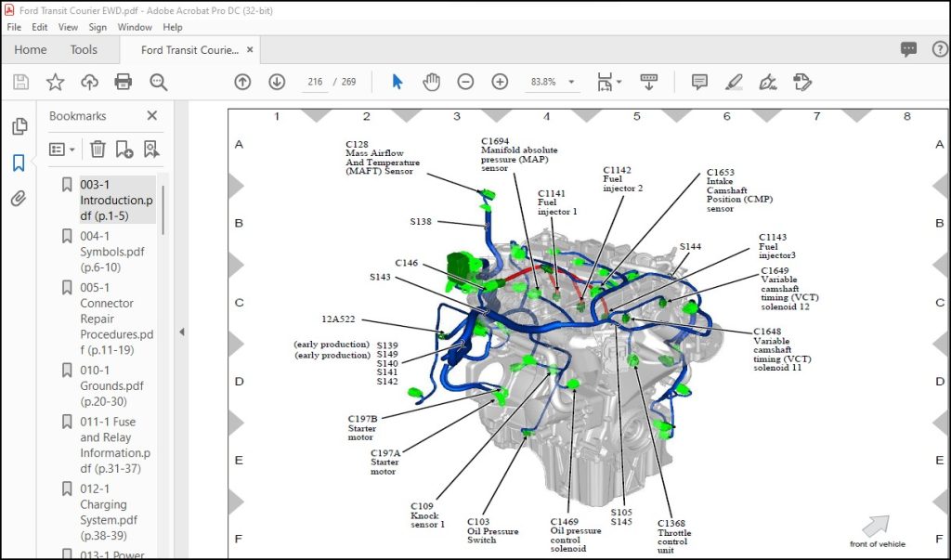Open bookmark 012-1 Charging System.pdf
Image resolution: width=951 pixels, height=560 pixels.
(x=109, y=512)
